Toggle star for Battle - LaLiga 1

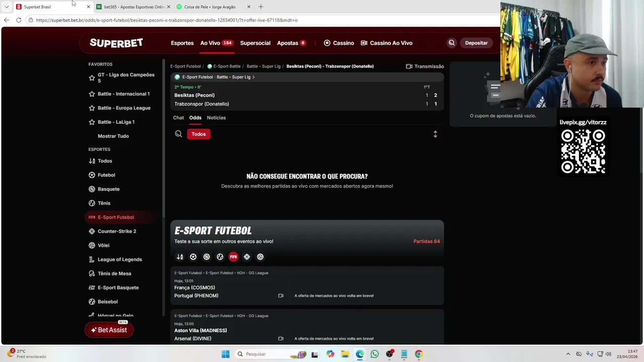click(x=92, y=122)
